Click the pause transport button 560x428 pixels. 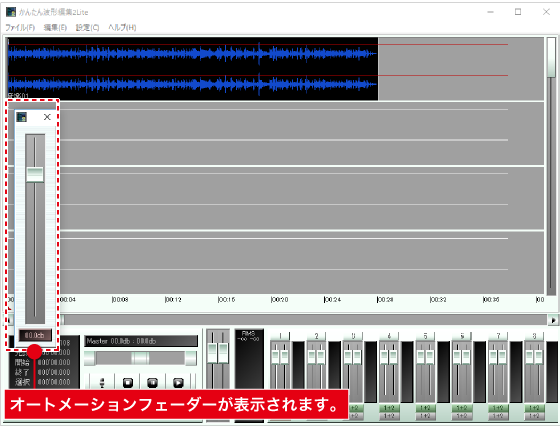tap(152, 383)
